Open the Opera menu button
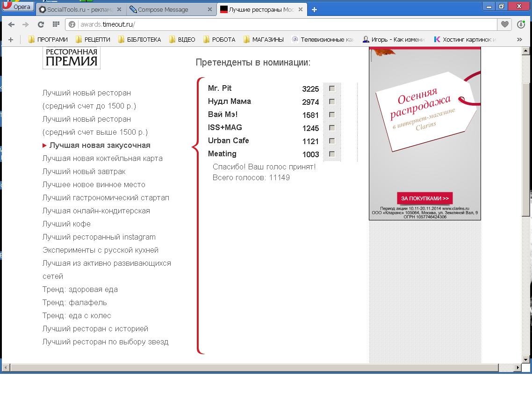 (x=18, y=7)
